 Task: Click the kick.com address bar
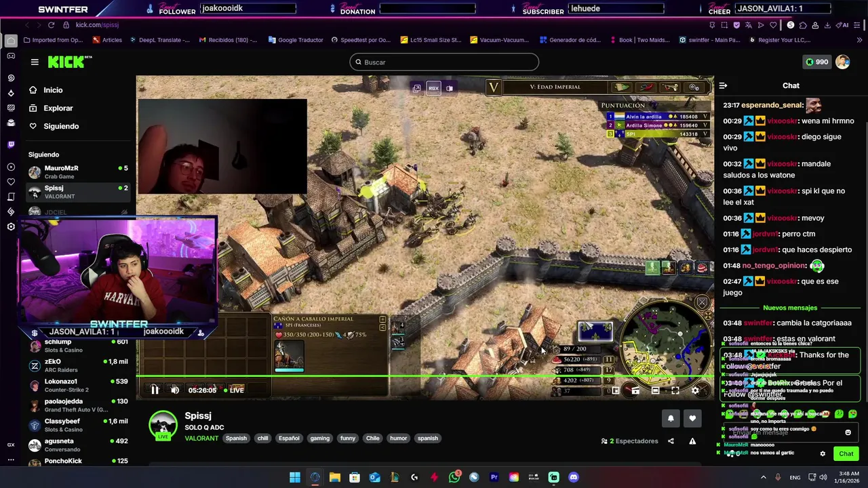pos(97,25)
